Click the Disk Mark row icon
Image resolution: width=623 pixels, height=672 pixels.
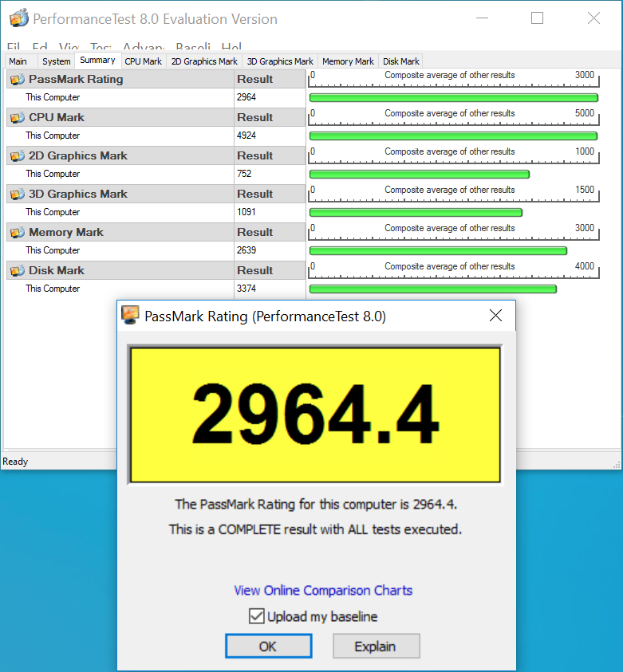pos(18,270)
